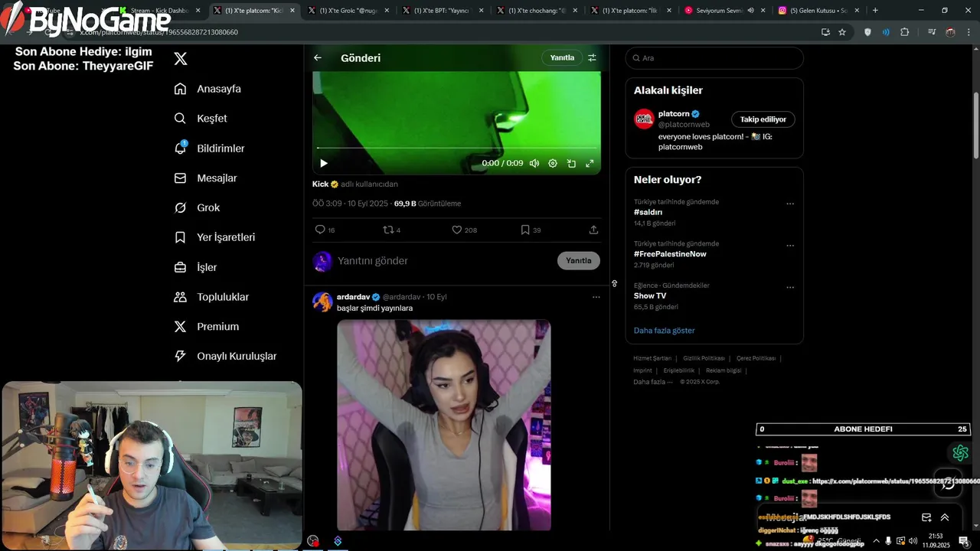The height and width of the screenshot is (551, 980).
Task: Open Mesajlar messages
Action: tap(205, 178)
